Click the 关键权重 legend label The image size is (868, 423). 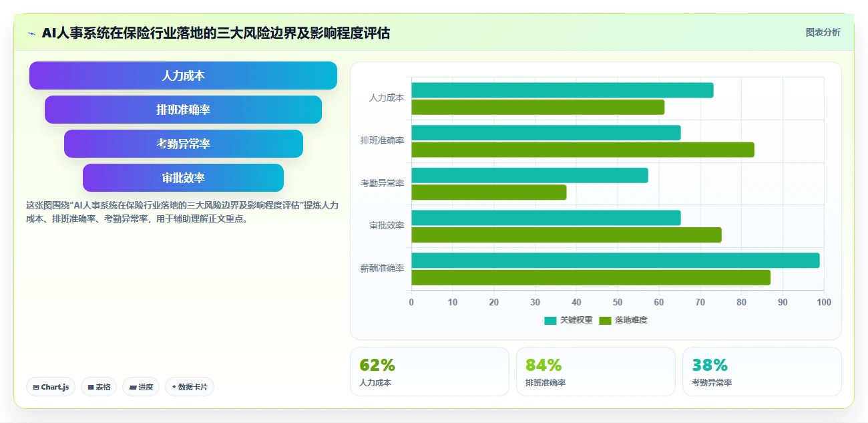(x=576, y=320)
